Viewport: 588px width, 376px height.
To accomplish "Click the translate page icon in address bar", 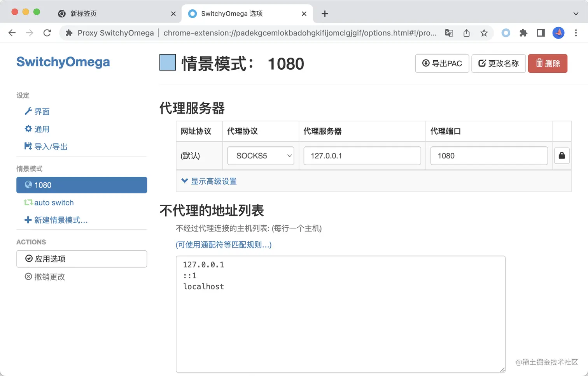I will tap(449, 33).
